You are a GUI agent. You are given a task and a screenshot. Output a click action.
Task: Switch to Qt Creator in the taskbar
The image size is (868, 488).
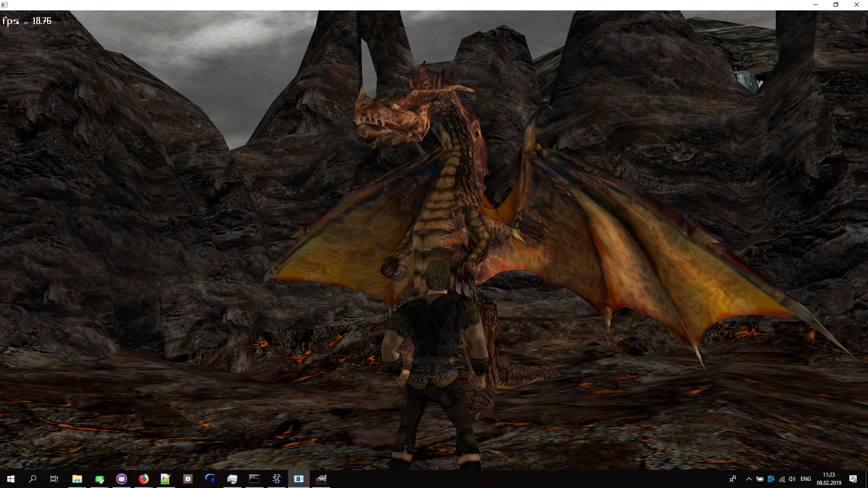coord(99,479)
